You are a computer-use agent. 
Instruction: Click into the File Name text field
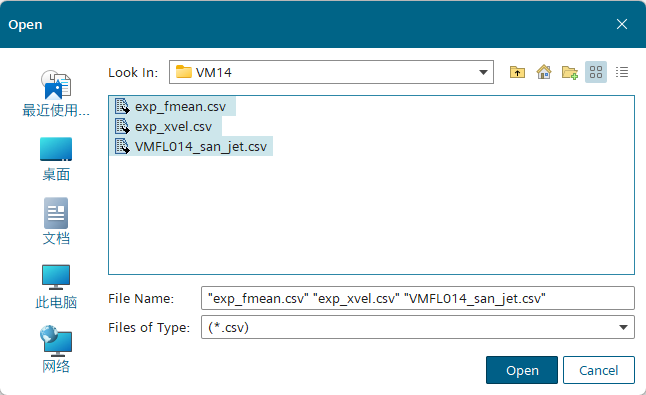coord(417,298)
